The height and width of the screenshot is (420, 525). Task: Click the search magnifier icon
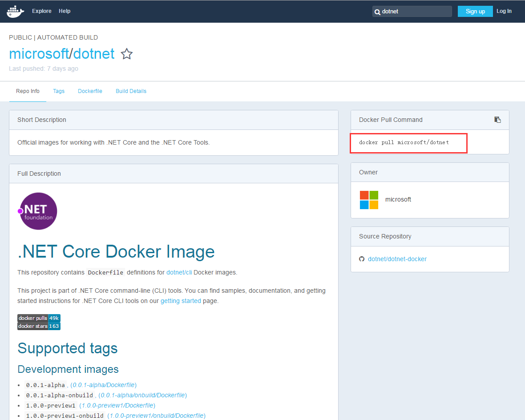click(378, 11)
